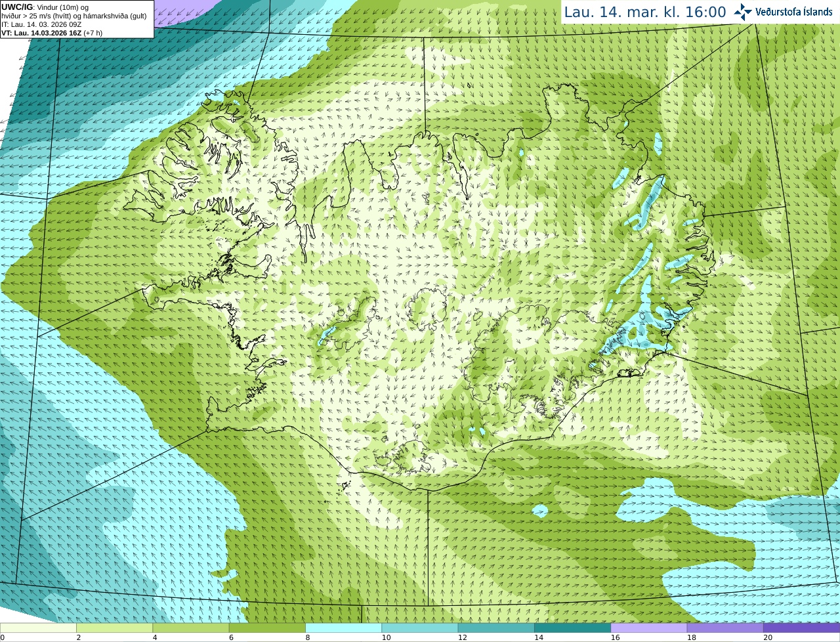Viewport: 840px width, 642px height.
Task: Click the legend scale label '16'
Action: [615, 637]
